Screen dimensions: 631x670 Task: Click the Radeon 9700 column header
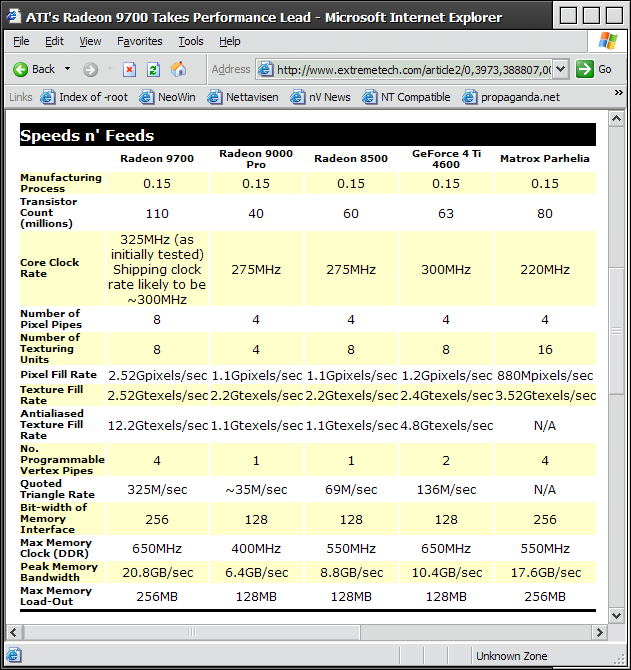coord(157,159)
